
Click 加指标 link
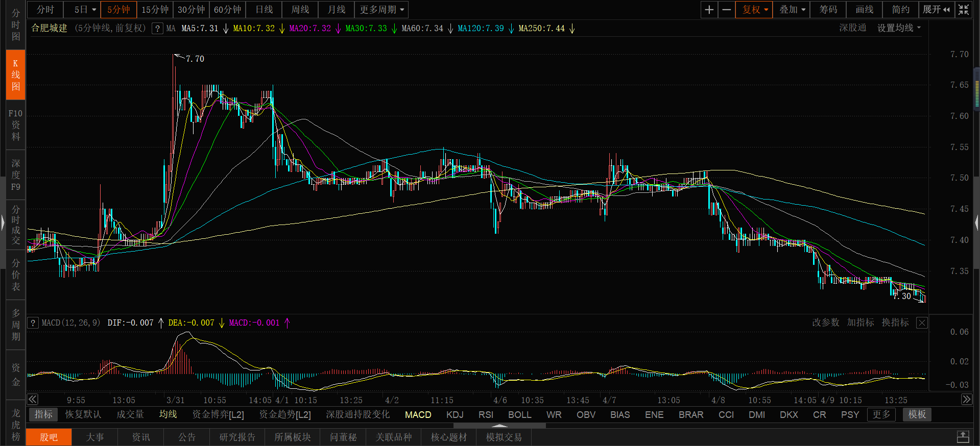coord(861,323)
